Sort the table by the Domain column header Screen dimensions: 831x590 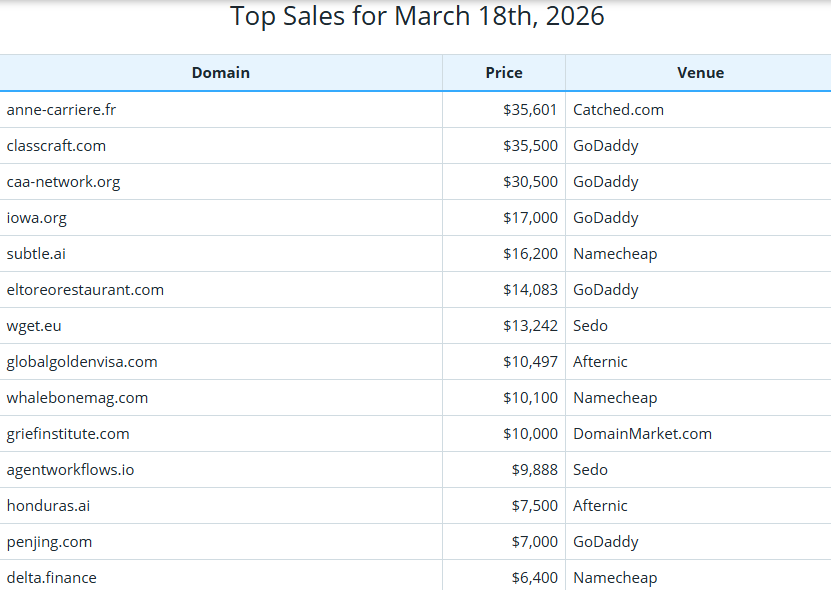(221, 72)
